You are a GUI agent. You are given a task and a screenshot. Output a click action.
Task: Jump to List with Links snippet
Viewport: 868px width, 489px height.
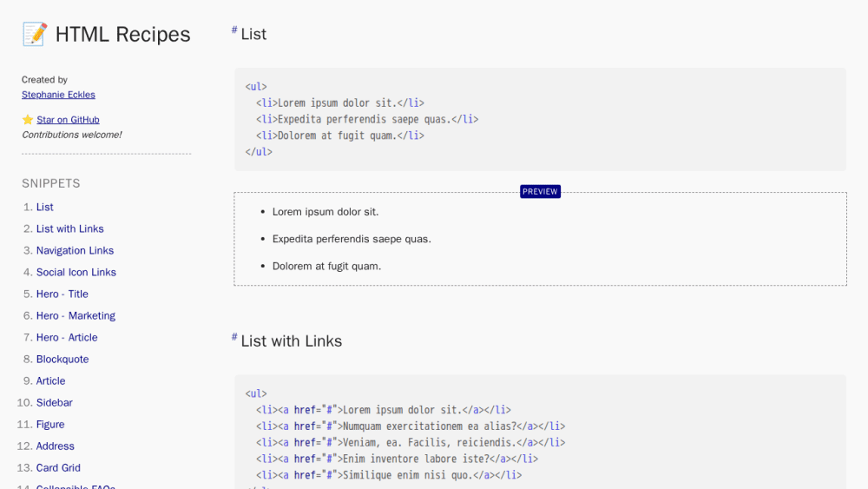pos(69,228)
